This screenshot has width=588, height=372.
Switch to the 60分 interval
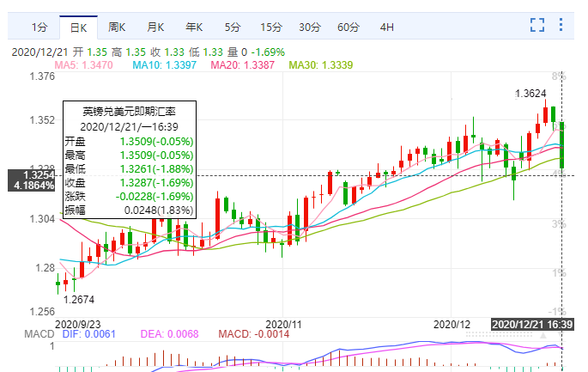348,27
